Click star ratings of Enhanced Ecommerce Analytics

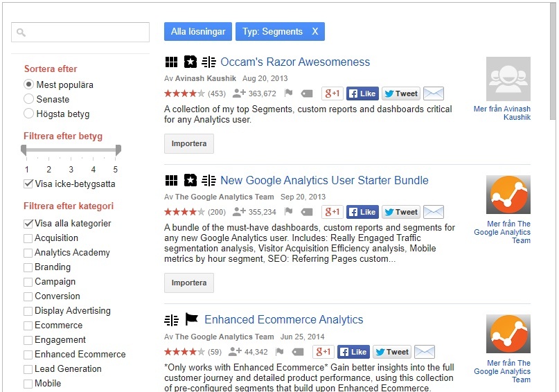184,352
